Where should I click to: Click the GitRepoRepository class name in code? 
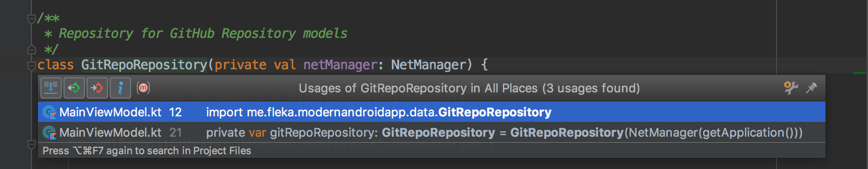click(144, 65)
